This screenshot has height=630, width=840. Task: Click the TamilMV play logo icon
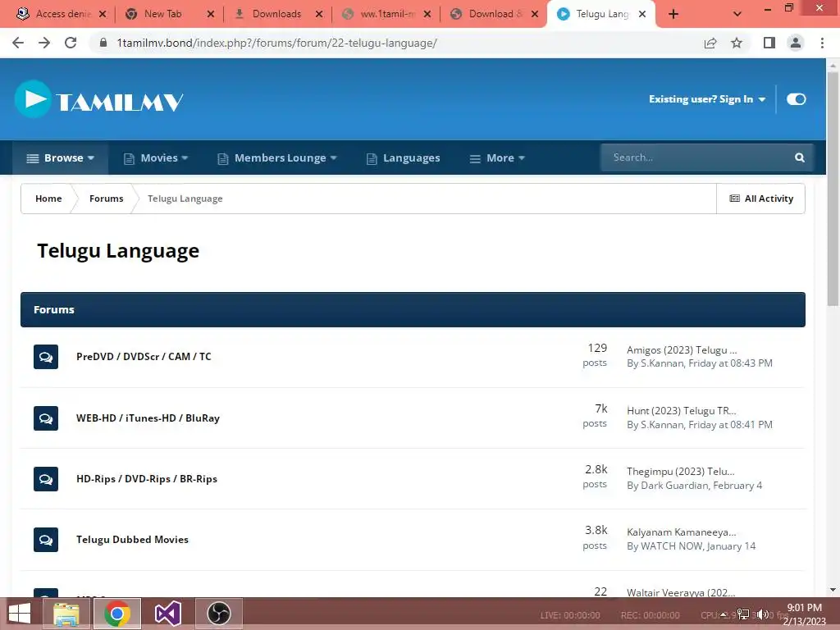(33, 99)
